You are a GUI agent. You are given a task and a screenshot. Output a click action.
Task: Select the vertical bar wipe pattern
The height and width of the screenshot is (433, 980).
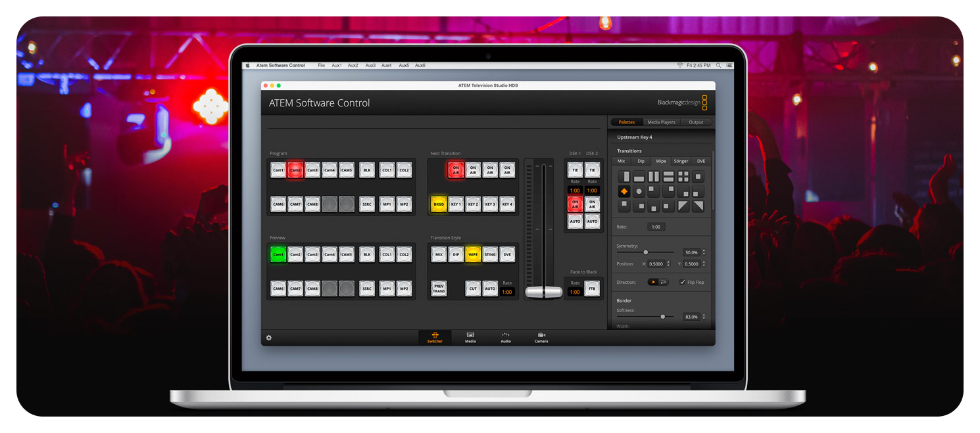click(x=624, y=175)
